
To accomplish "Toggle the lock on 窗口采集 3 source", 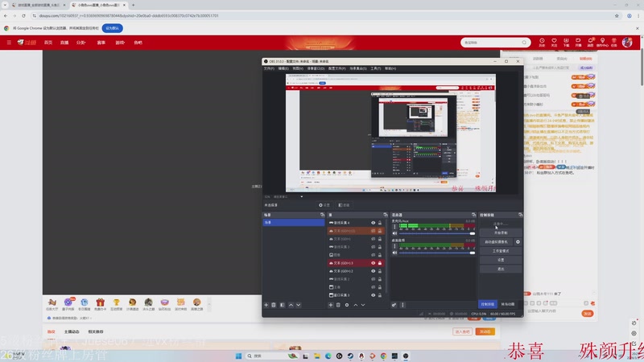I will 379,294.
